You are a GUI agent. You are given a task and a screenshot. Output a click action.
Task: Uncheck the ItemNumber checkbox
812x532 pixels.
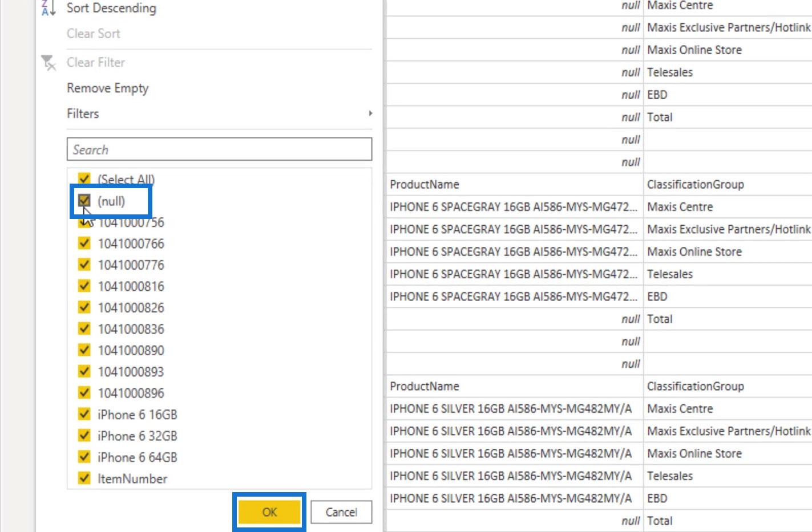coord(84,478)
